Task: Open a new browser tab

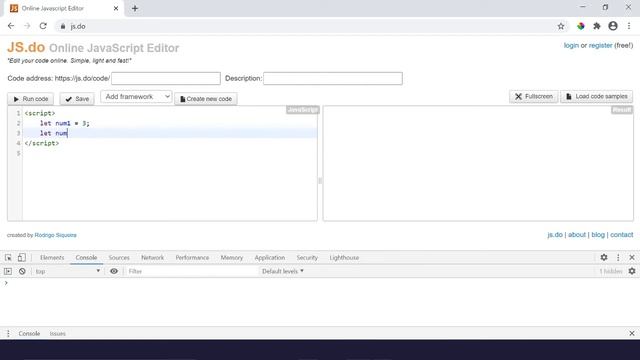Action: tap(135, 8)
